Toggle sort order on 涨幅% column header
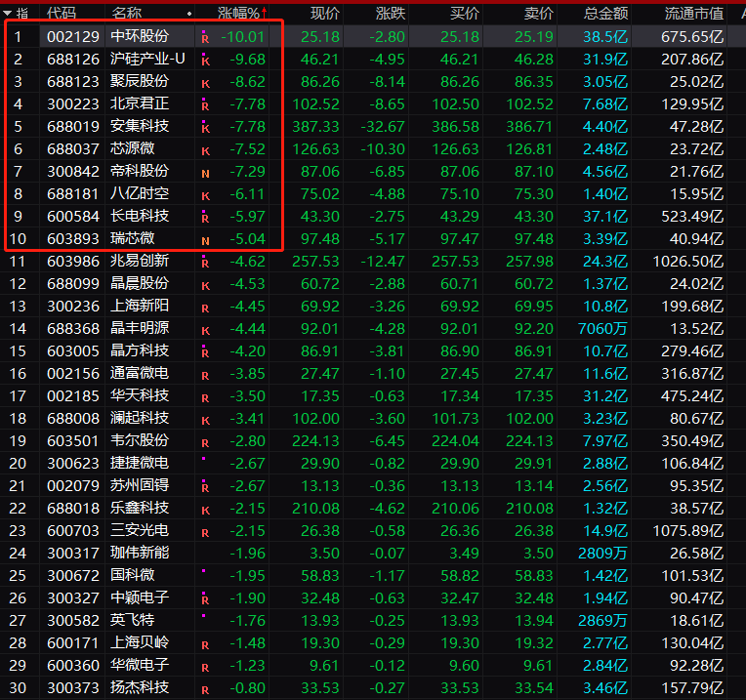 [240, 14]
